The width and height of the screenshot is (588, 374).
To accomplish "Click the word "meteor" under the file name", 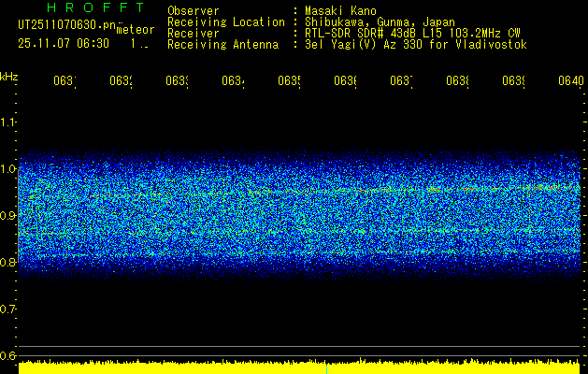I will coord(136,30).
